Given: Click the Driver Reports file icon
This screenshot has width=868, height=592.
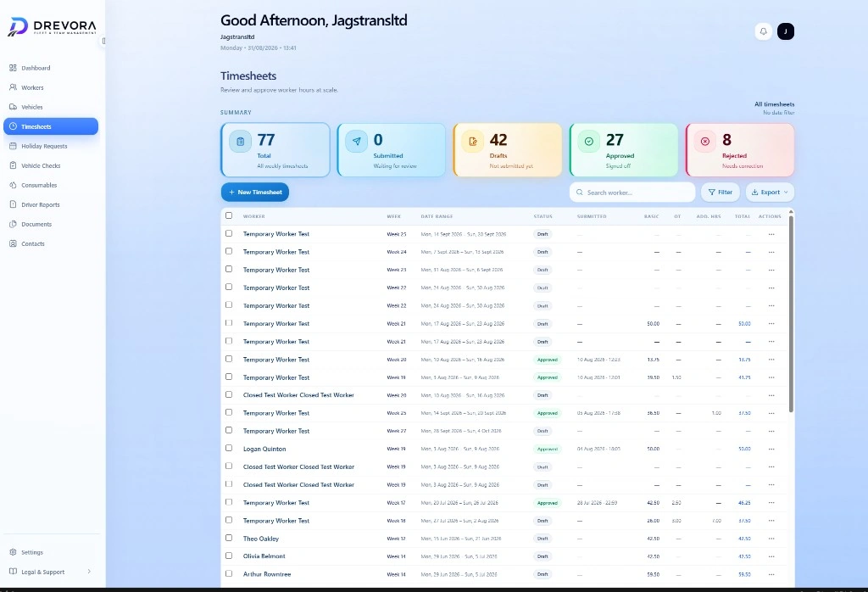Looking at the screenshot, I should (13, 204).
